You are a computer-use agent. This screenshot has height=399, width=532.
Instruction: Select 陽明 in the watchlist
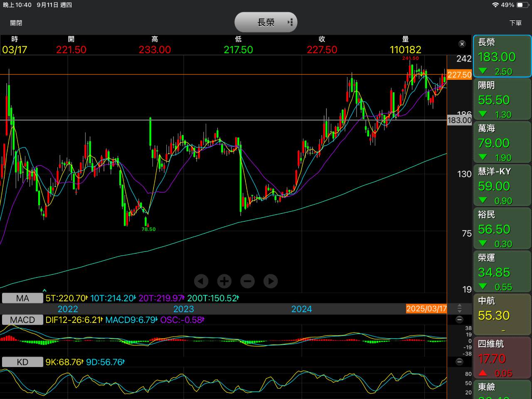click(502, 99)
